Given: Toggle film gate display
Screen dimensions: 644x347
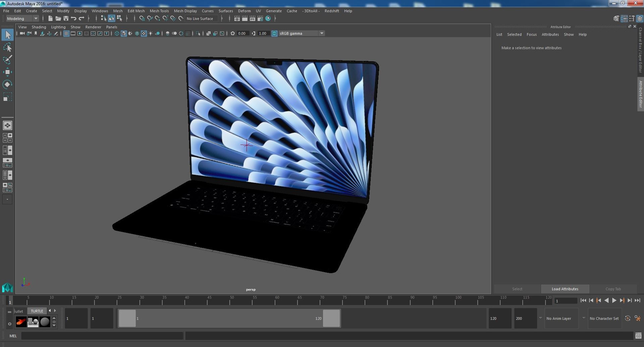Looking at the screenshot, I should click(x=73, y=33).
